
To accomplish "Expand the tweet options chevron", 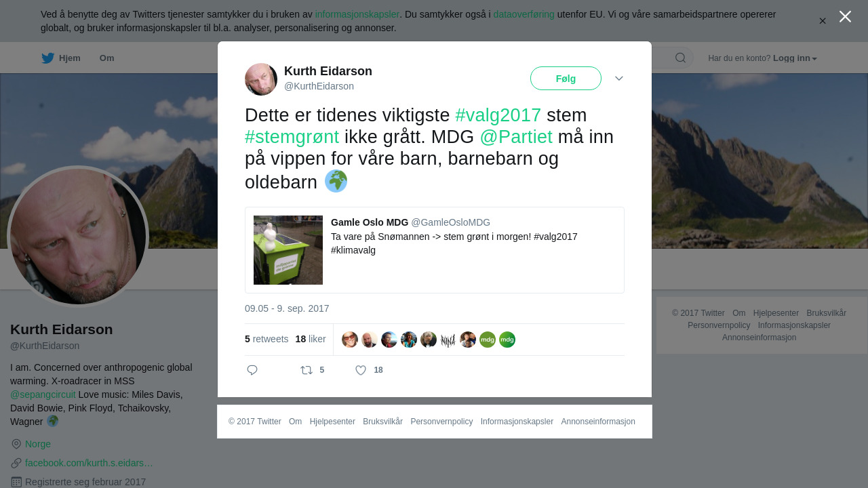I will (x=619, y=79).
